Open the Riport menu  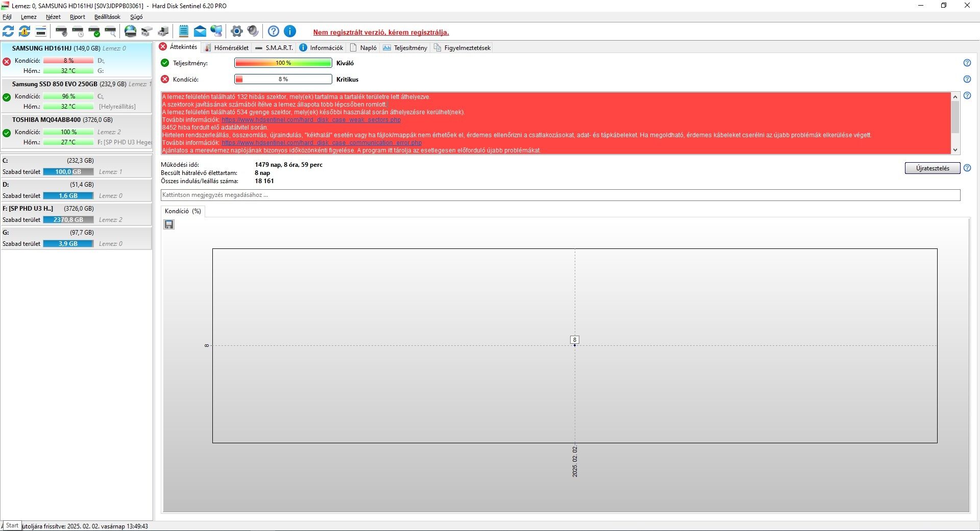point(78,17)
